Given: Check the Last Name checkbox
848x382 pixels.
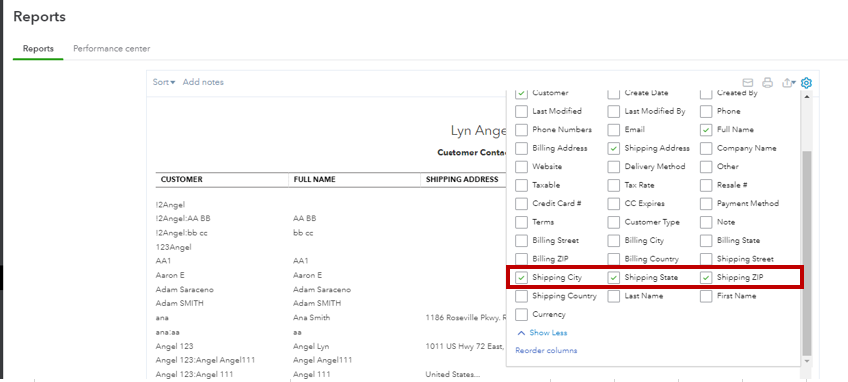Looking at the screenshot, I should pos(613,296).
